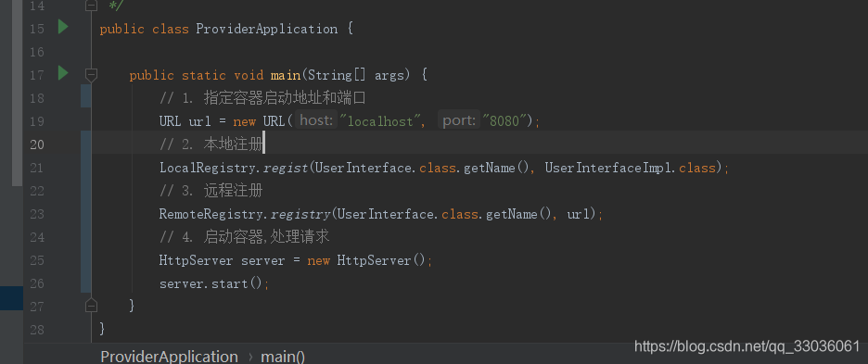868x364 pixels.
Task: Collapse the comment block fold marker on line 14
Action: 91,6
